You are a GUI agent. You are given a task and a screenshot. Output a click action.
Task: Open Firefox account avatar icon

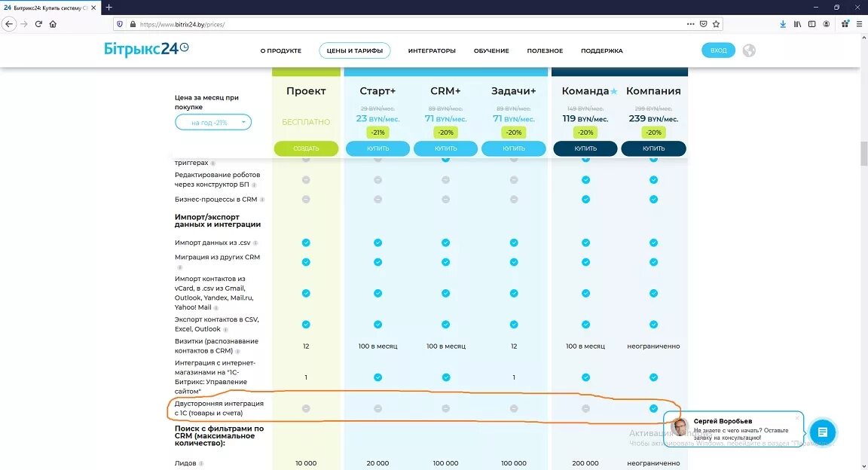(x=826, y=24)
